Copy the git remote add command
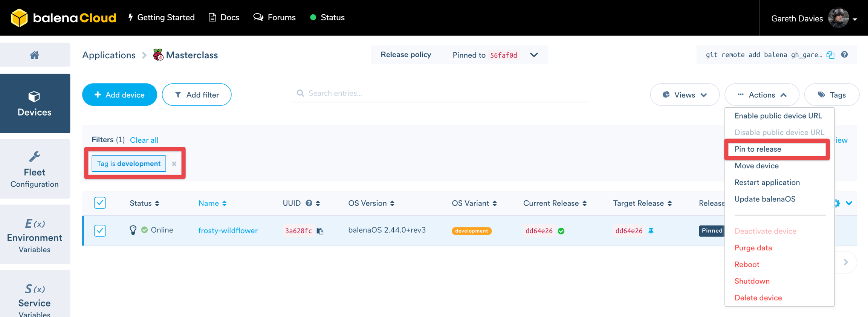This screenshot has width=868, height=317. [830, 55]
